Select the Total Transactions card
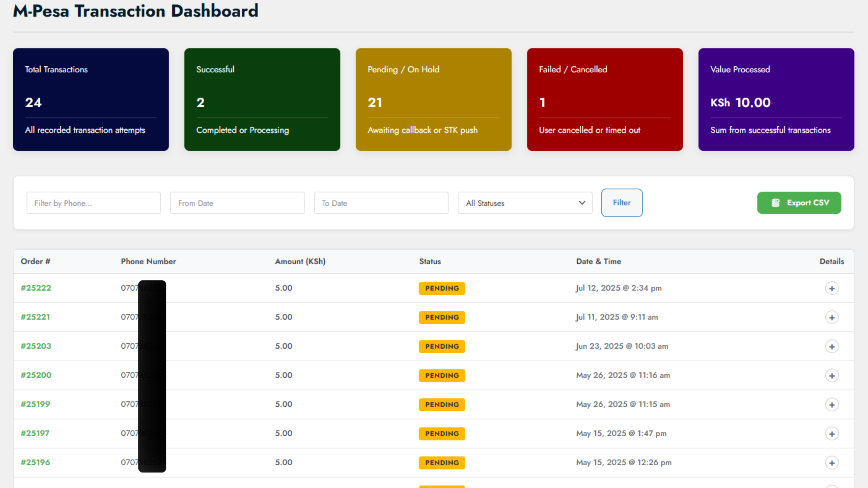The image size is (868, 488). tap(91, 100)
